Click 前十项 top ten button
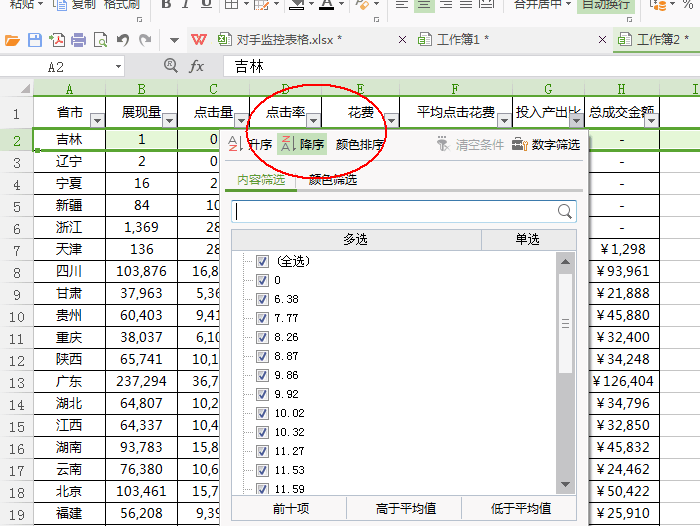 click(290, 509)
